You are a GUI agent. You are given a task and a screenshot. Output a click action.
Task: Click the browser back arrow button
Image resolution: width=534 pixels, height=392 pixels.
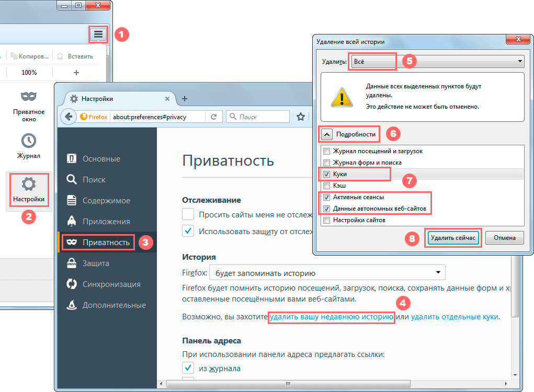click(x=69, y=117)
